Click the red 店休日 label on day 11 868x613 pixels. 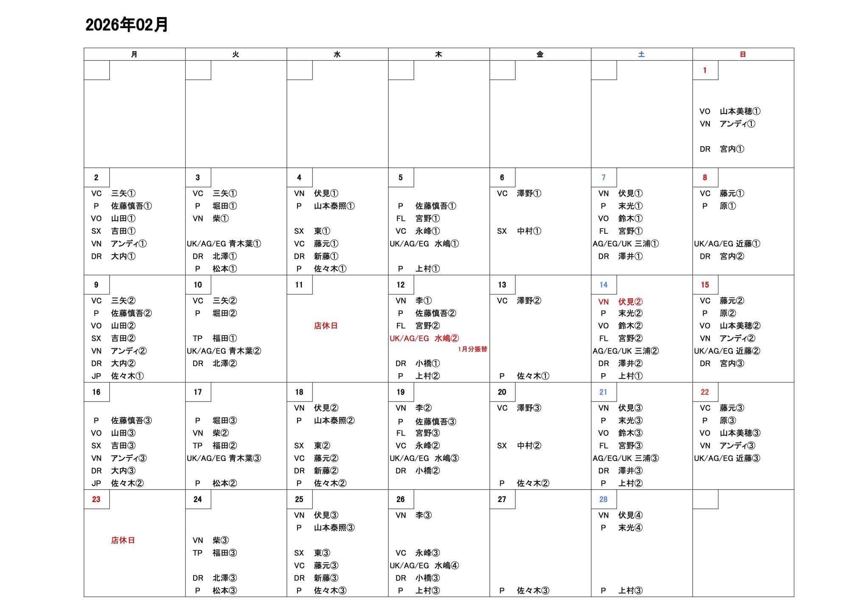tap(325, 326)
